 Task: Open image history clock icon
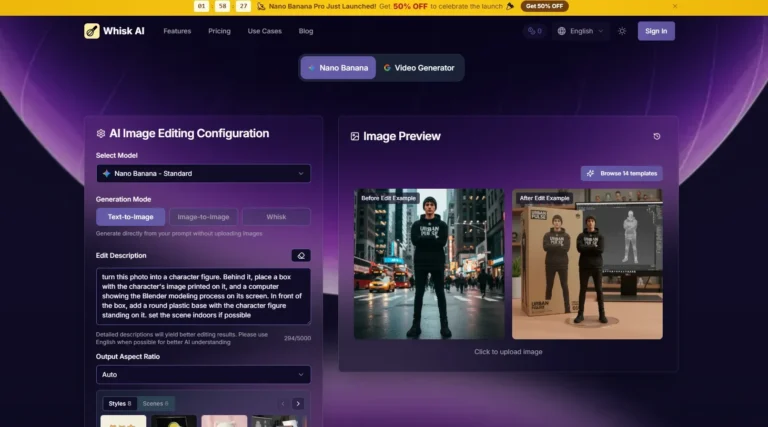657,136
